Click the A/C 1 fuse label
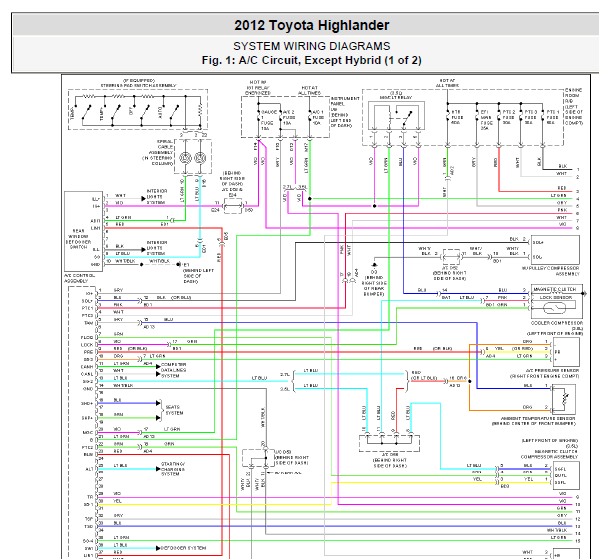Viewport: 599px width, 559px height. [x=317, y=117]
